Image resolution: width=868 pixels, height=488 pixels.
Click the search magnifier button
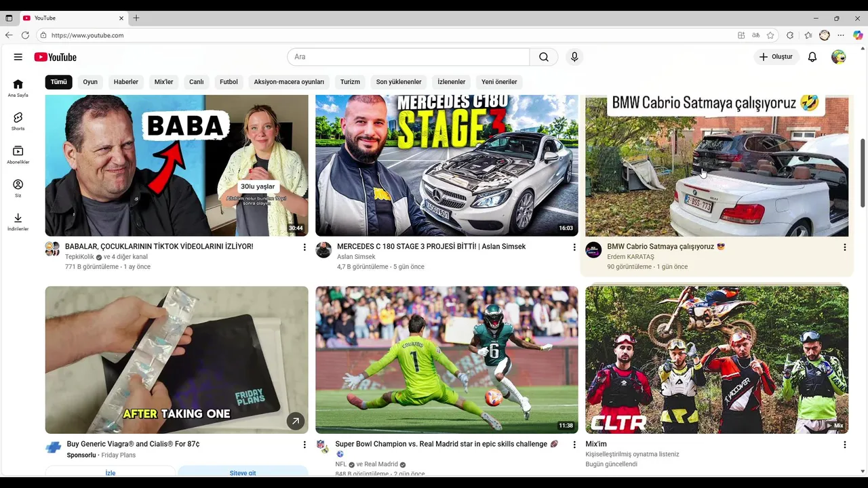[x=544, y=57]
